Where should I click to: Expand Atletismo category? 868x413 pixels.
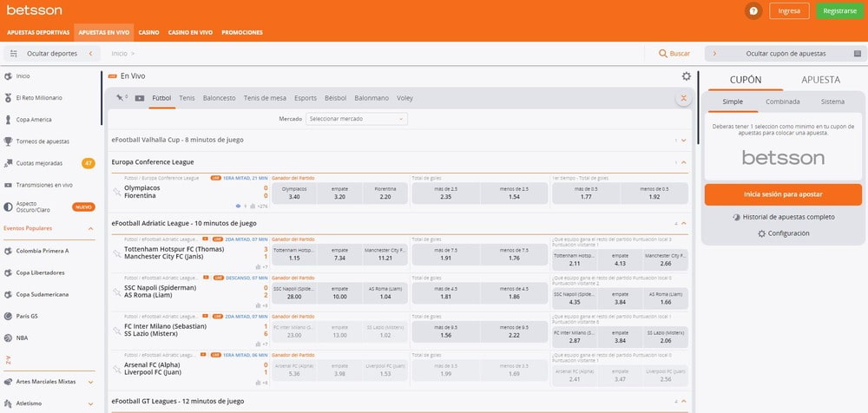pyautogui.click(x=91, y=403)
